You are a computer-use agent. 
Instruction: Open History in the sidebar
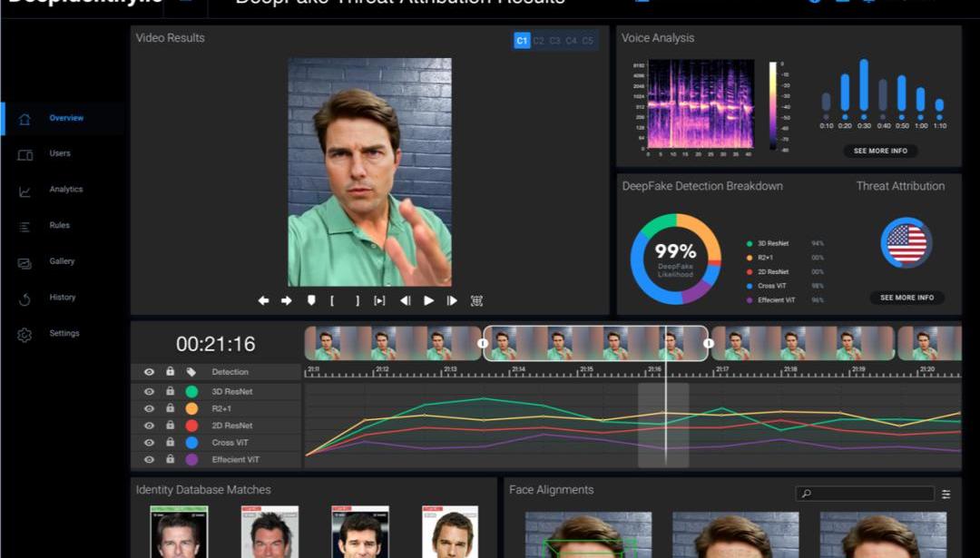click(x=62, y=298)
